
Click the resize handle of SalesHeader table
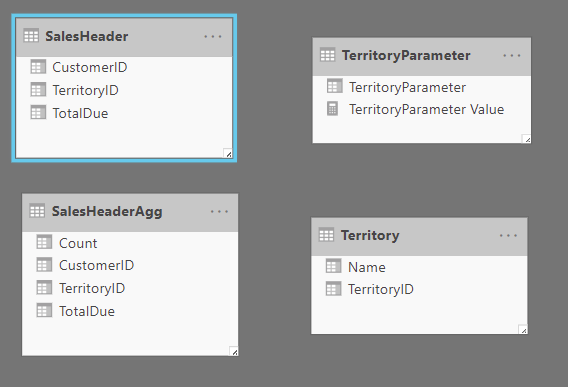[x=227, y=153]
